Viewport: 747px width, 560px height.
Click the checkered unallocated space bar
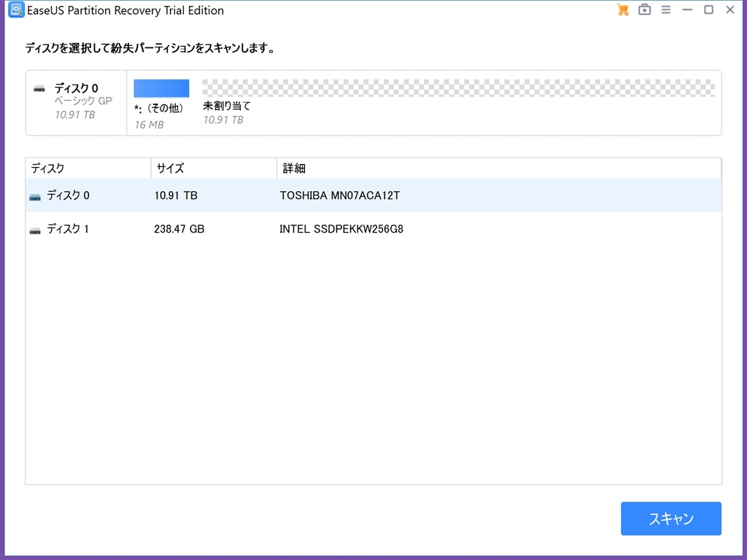pos(458,88)
